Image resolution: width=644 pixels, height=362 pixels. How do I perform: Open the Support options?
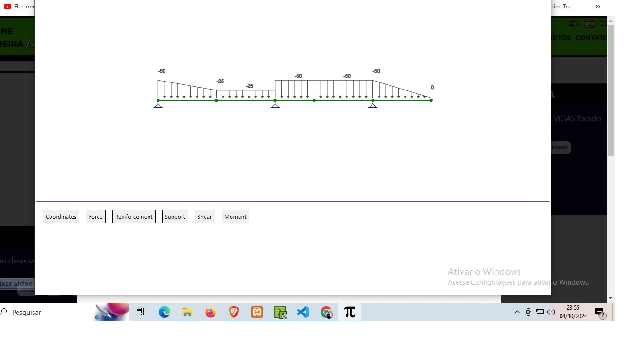coord(175,217)
